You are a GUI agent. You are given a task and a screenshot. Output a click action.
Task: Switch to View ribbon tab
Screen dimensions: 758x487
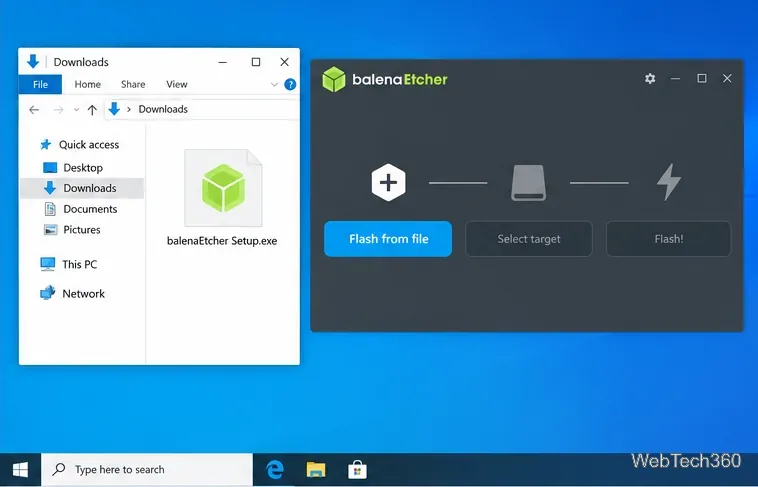tap(176, 84)
